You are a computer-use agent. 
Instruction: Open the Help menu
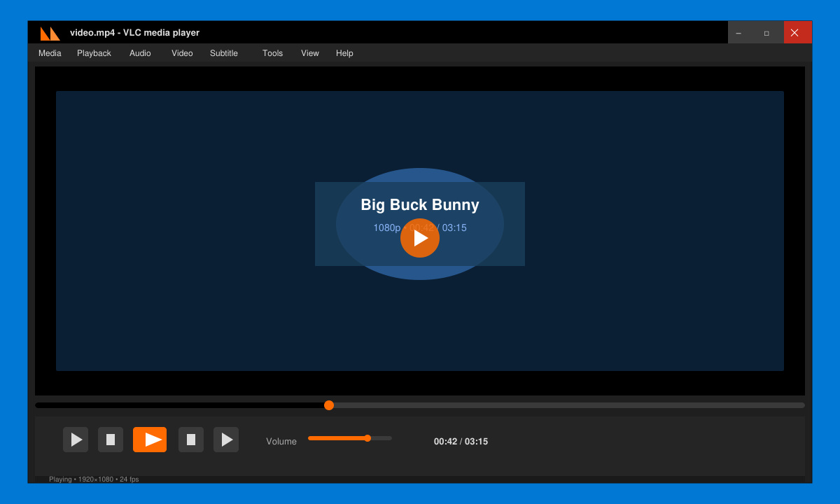pos(344,53)
